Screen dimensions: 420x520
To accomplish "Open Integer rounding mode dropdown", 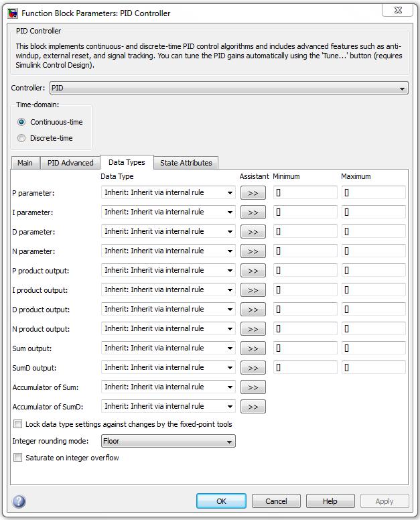I will pos(168,441).
